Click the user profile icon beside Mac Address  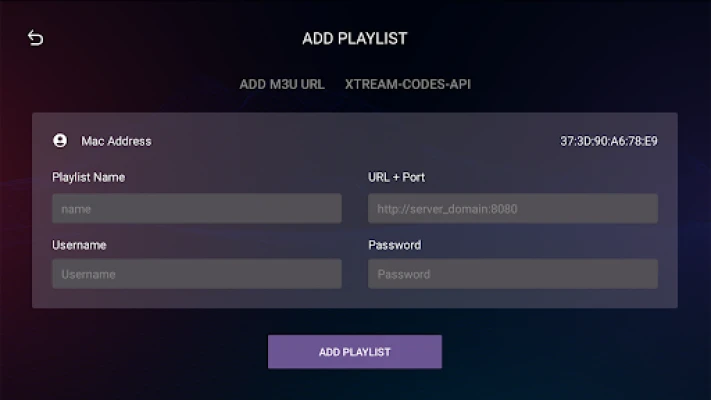click(x=60, y=141)
